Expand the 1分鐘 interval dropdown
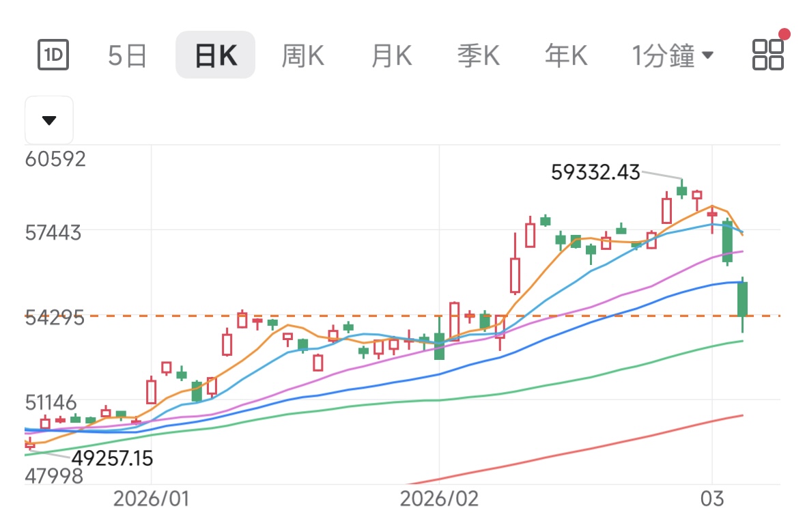 pos(673,55)
